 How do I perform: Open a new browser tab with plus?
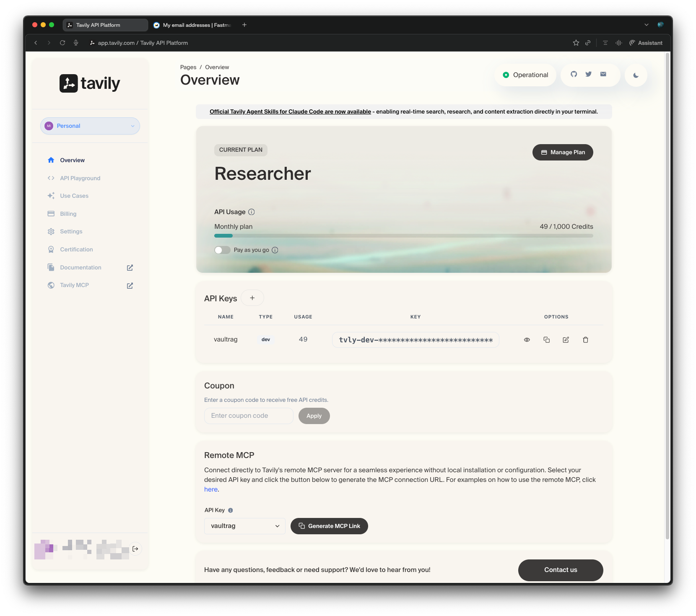pos(244,25)
